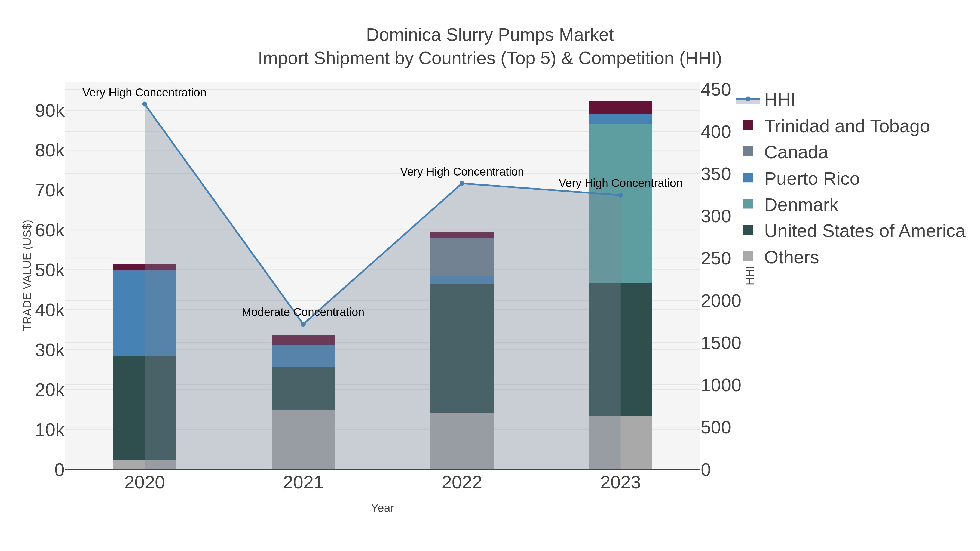980x551 pixels.
Task: Click 'Very High Concentration' label above 2022
Action: point(462,171)
